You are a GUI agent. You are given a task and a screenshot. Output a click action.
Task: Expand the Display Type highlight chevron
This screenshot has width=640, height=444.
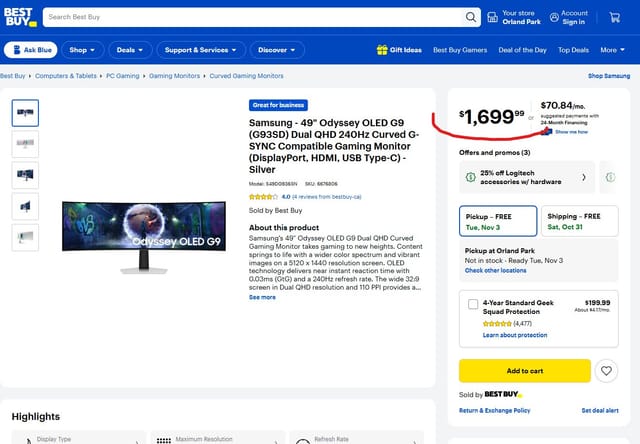coord(137,442)
